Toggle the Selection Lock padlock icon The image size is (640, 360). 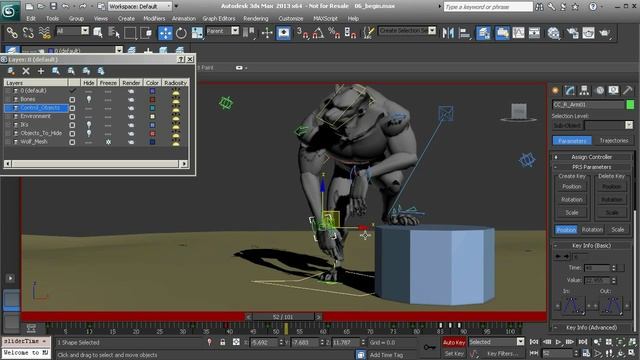click(222, 342)
